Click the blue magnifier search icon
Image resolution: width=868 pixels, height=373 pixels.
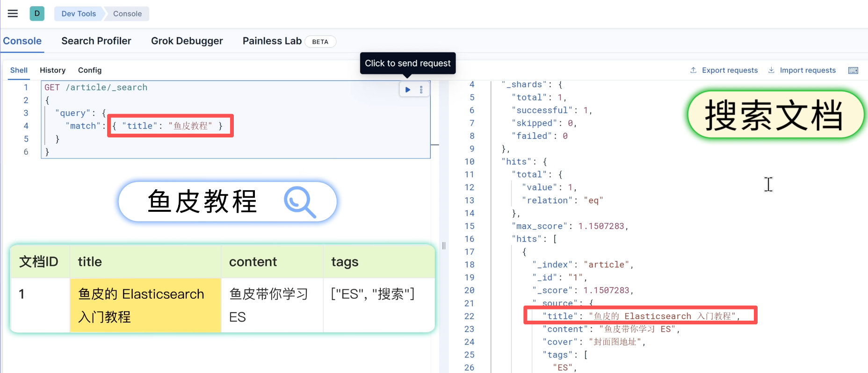300,202
